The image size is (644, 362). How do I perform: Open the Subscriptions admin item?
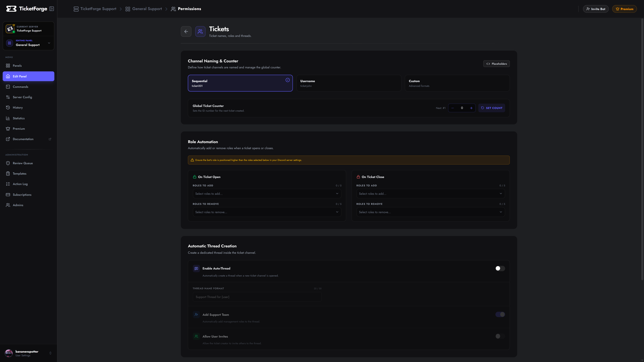29,195
